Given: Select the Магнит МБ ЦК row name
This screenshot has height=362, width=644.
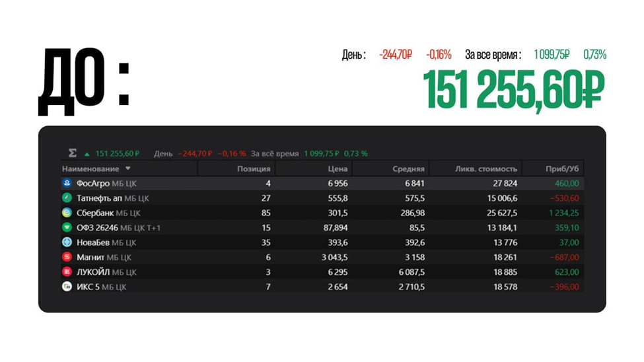Looking at the screenshot, I should [104, 257].
